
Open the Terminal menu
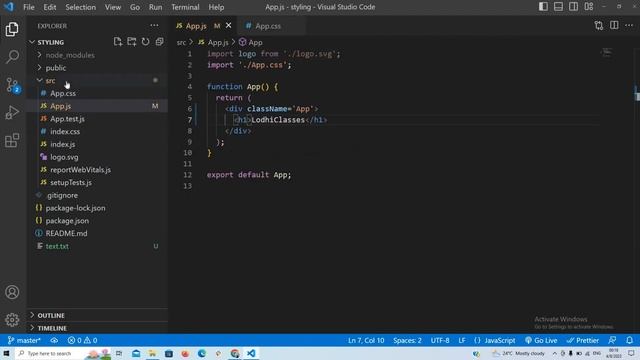click(x=185, y=7)
